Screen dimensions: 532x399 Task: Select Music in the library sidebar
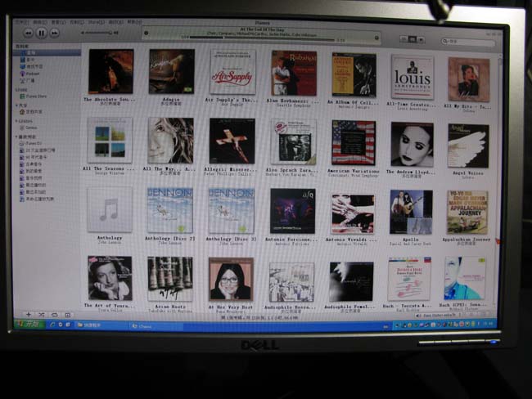(47, 53)
